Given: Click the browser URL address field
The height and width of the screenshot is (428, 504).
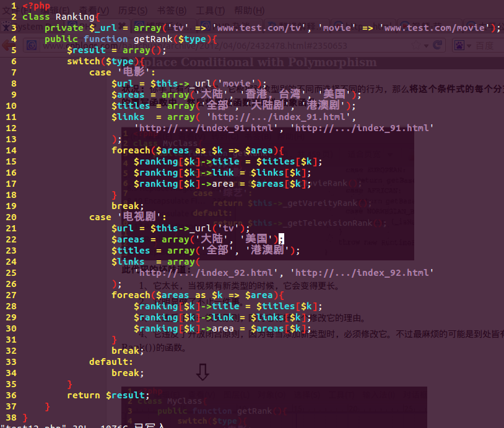Looking at the screenshot, I should pyautogui.click(x=248, y=45).
